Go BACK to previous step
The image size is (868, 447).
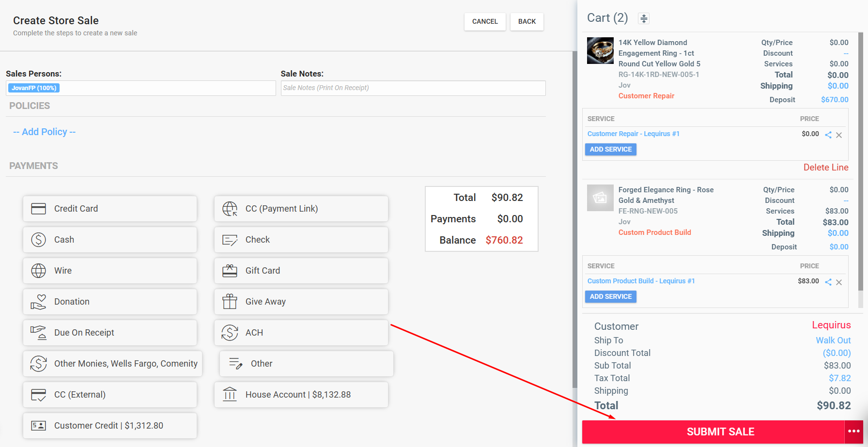(527, 22)
